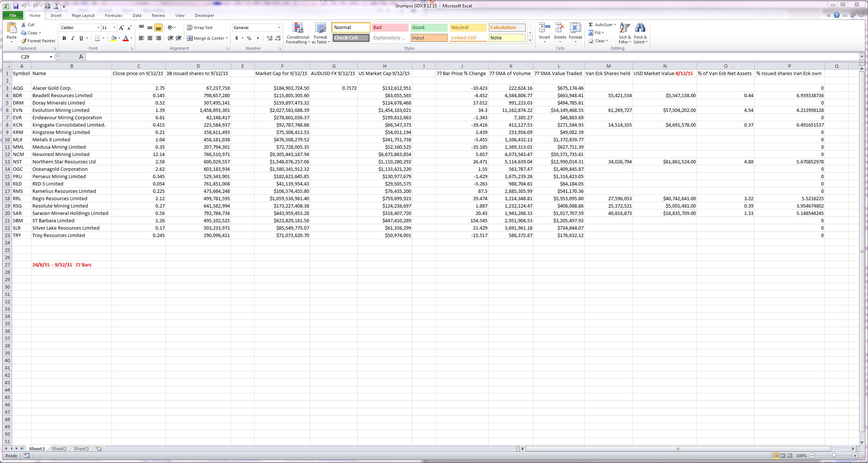The height and width of the screenshot is (463, 868).
Task: Expand the Name Box dropdown arrow
Action: point(51,57)
